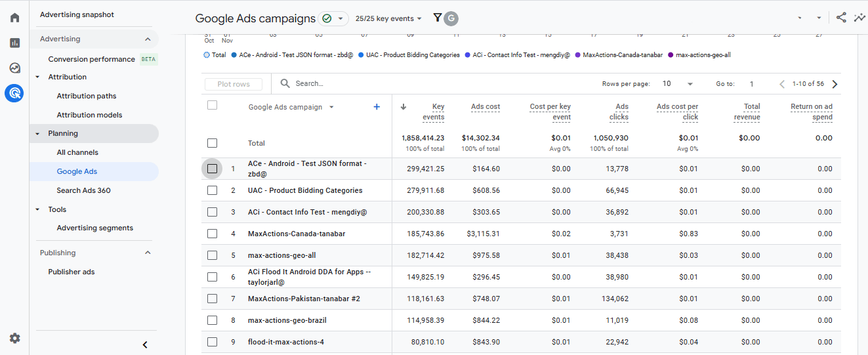The width and height of the screenshot is (868, 355).
Task: Open Attribution models
Action: (89, 115)
